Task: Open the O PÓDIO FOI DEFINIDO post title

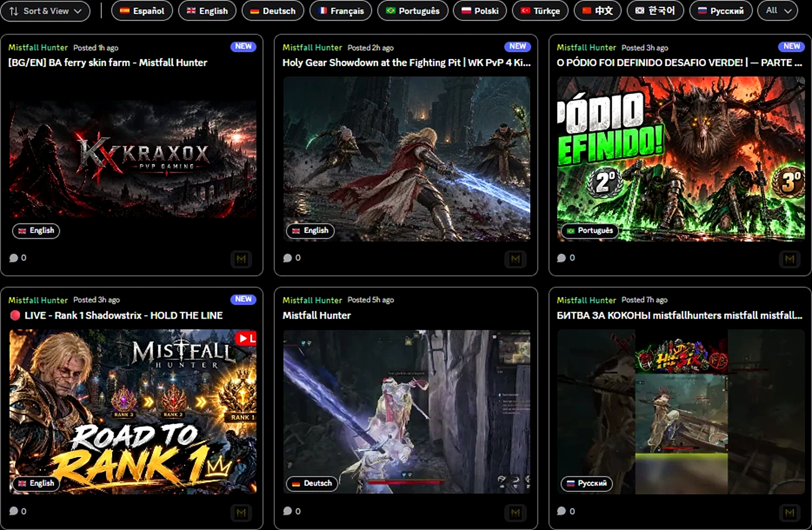Action: pyautogui.click(x=679, y=63)
